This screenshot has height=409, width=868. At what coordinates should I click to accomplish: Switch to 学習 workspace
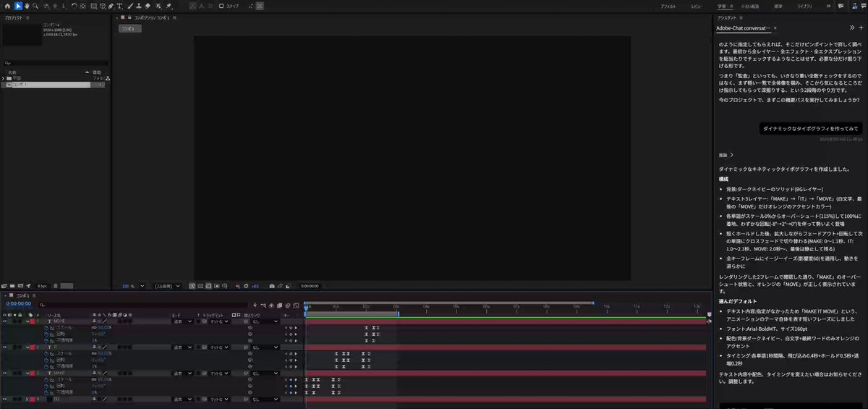click(721, 7)
